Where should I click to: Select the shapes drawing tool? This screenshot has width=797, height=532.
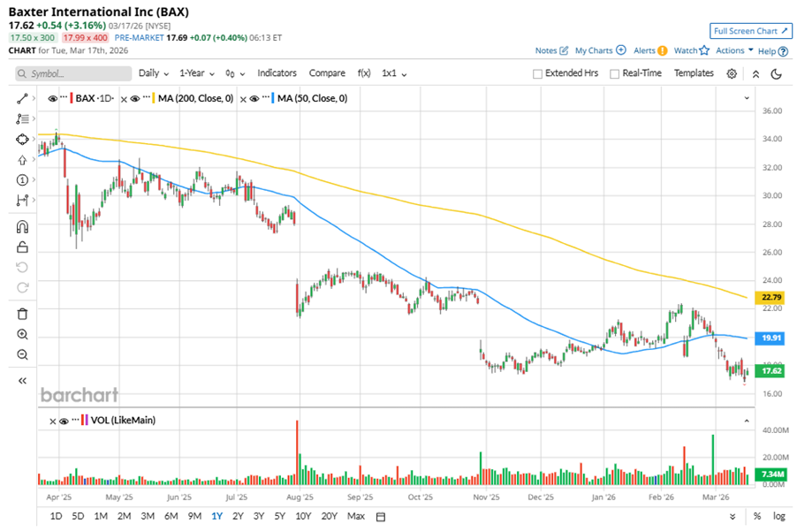point(22,140)
